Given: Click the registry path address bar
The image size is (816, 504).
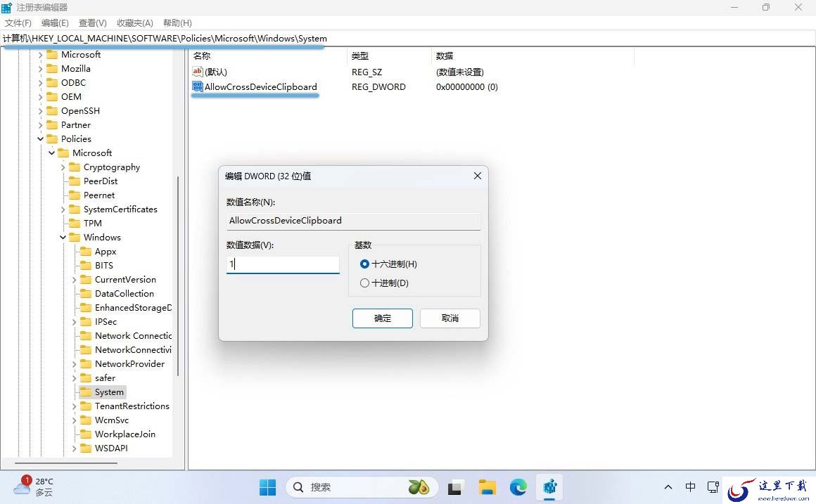Looking at the screenshot, I should [x=407, y=39].
